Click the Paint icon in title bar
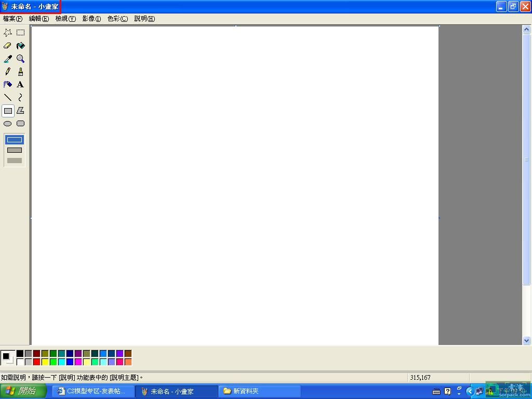The image size is (532, 399). click(5, 6)
